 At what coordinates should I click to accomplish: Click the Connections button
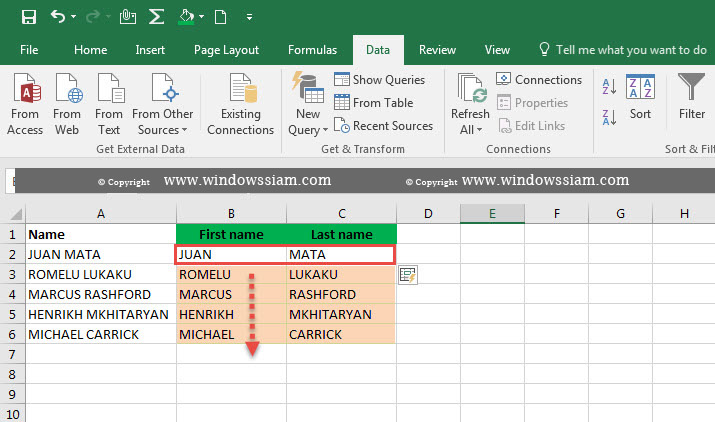tap(539, 80)
